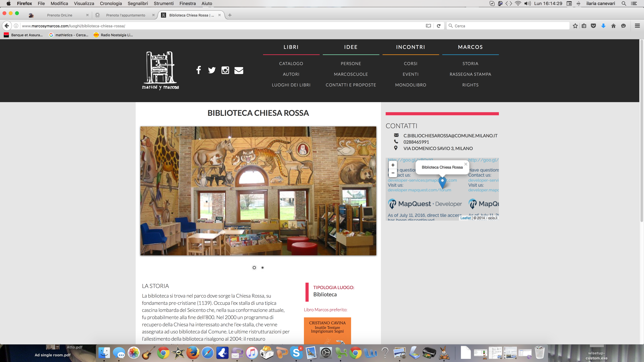
Task: Open the Instagram icon in header
Action: pyautogui.click(x=225, y=70)
